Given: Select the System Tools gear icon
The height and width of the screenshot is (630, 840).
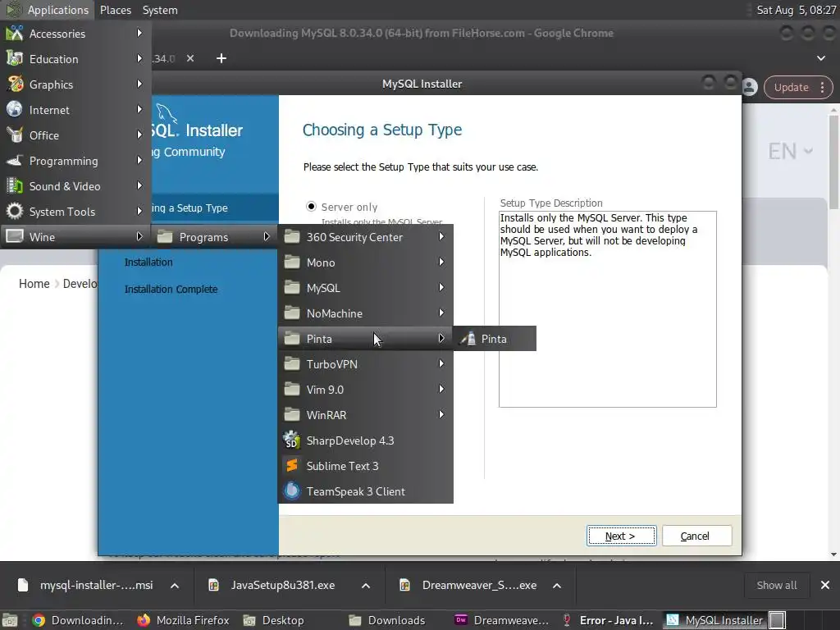Looking at the screenshot, I should point(15,212).
